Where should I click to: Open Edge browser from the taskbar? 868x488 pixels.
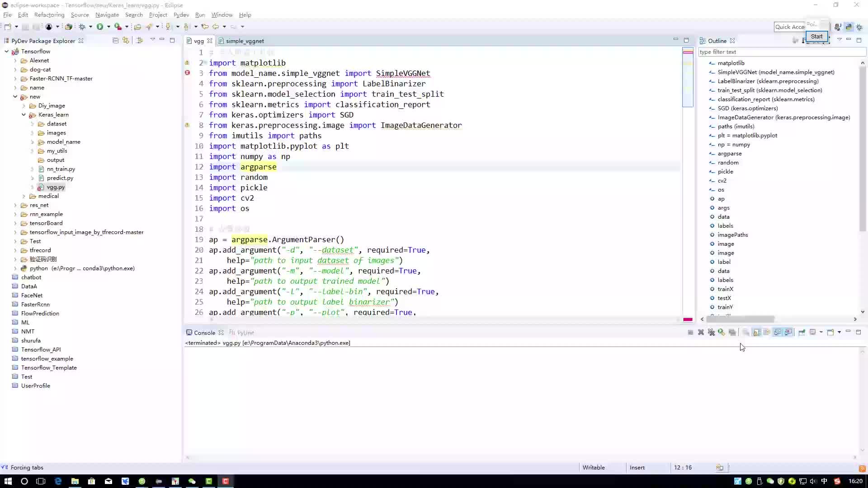coord(58,481)
